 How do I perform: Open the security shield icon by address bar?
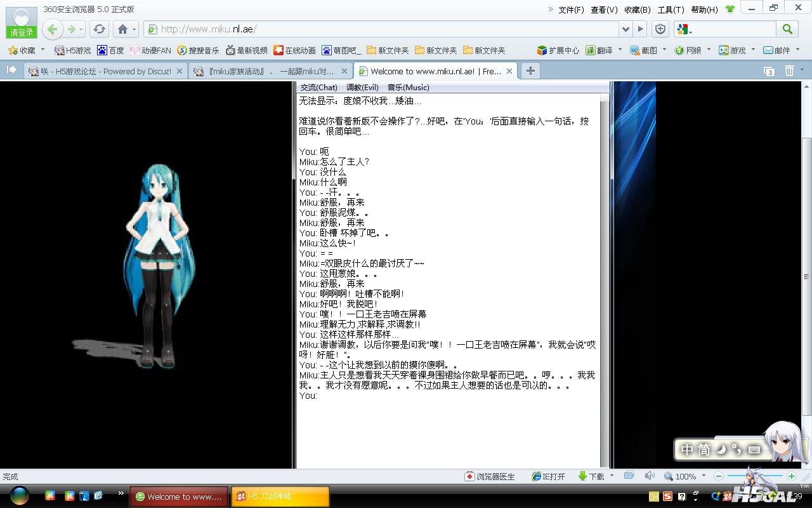(x=660, y=29)
